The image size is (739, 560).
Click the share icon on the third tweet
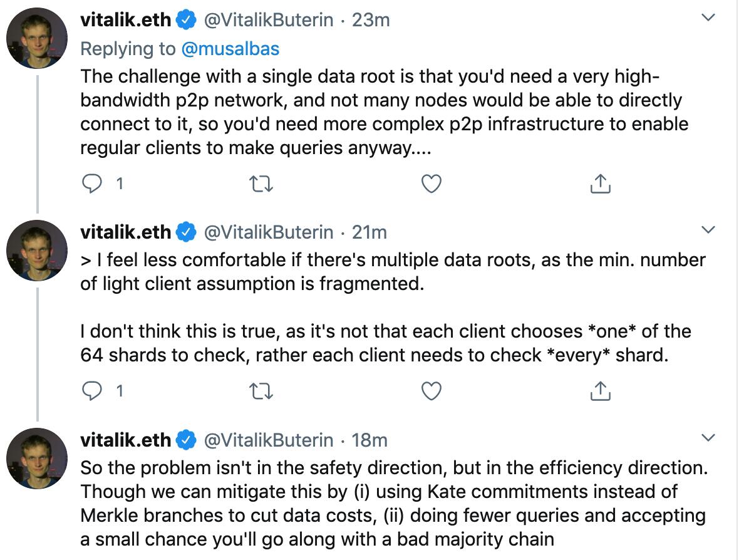tap(601, 557)
